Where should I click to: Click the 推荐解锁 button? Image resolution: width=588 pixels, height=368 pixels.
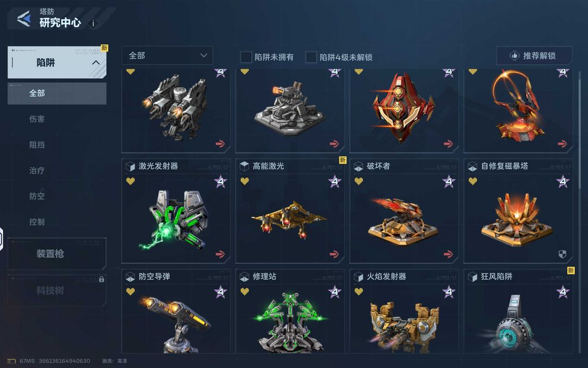[x=534, y=56]
